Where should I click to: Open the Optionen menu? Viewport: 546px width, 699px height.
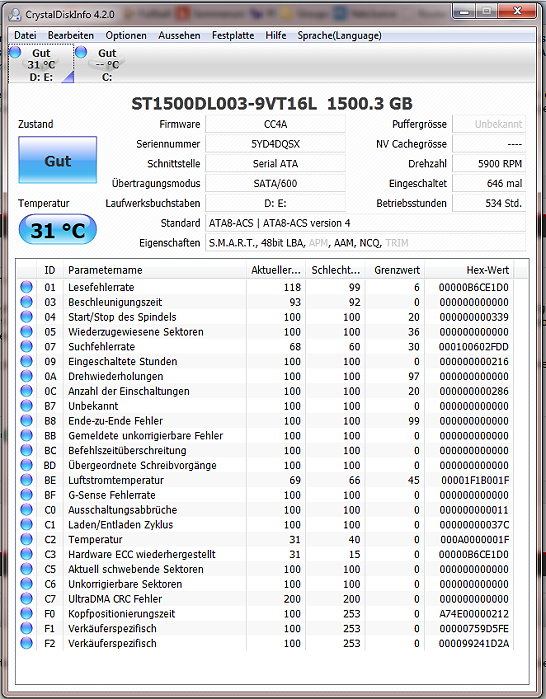pos(126,35)
